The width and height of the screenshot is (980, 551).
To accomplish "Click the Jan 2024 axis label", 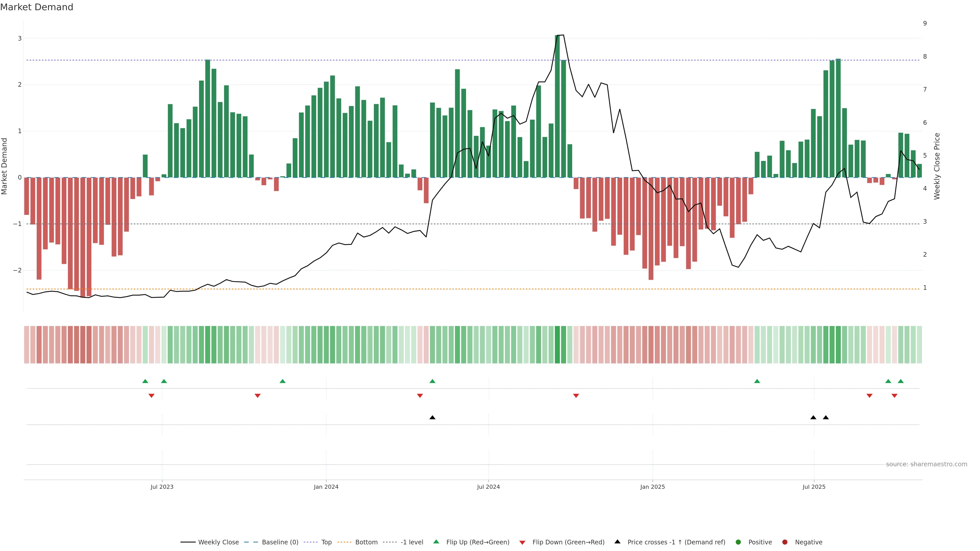I will (326, 487).
